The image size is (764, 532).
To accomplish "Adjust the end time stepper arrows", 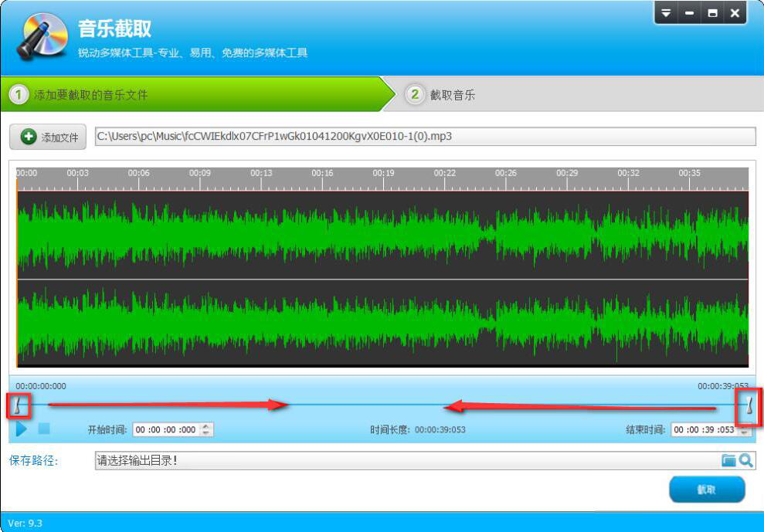I will [744, 429].
